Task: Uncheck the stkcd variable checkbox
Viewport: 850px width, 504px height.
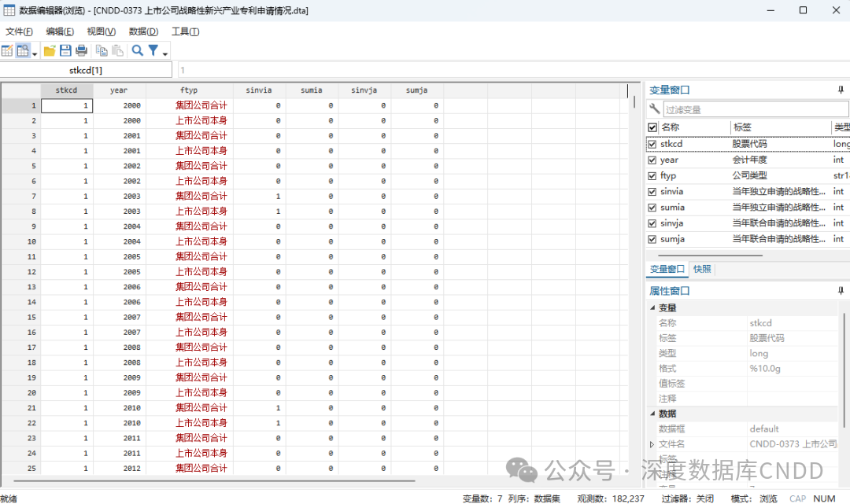Action: coord(652,144)
